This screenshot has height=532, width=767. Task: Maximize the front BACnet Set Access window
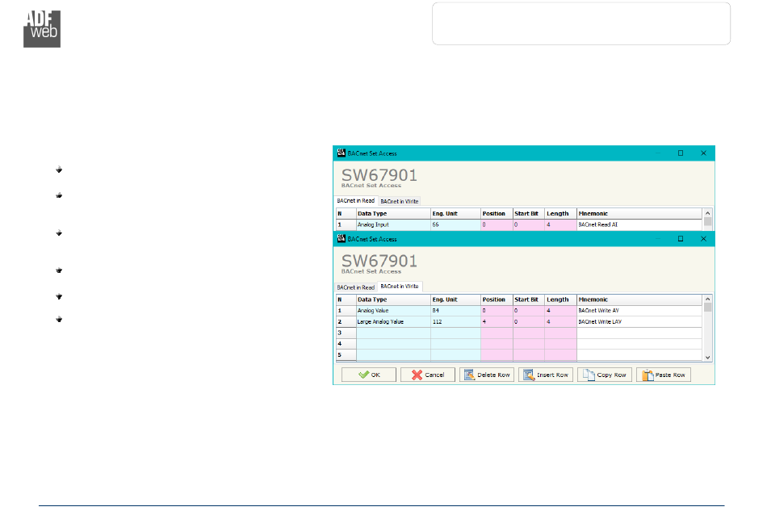pos(681,239)
